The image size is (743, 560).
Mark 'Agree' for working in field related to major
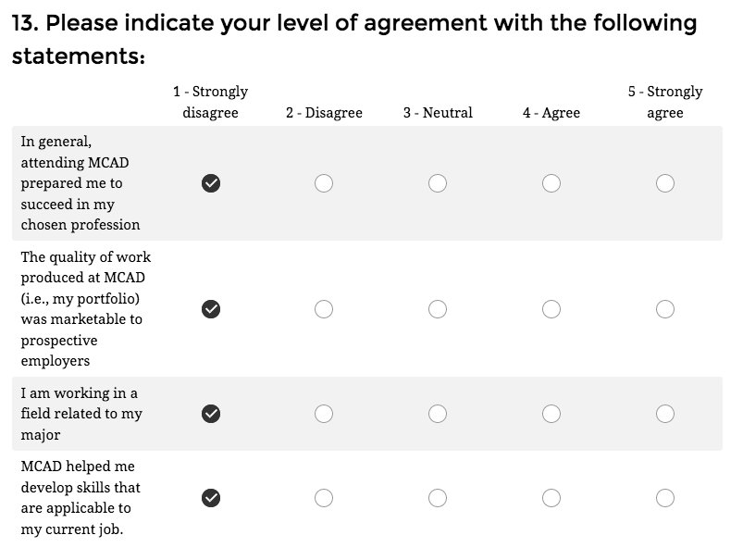(x=551, y=414)
